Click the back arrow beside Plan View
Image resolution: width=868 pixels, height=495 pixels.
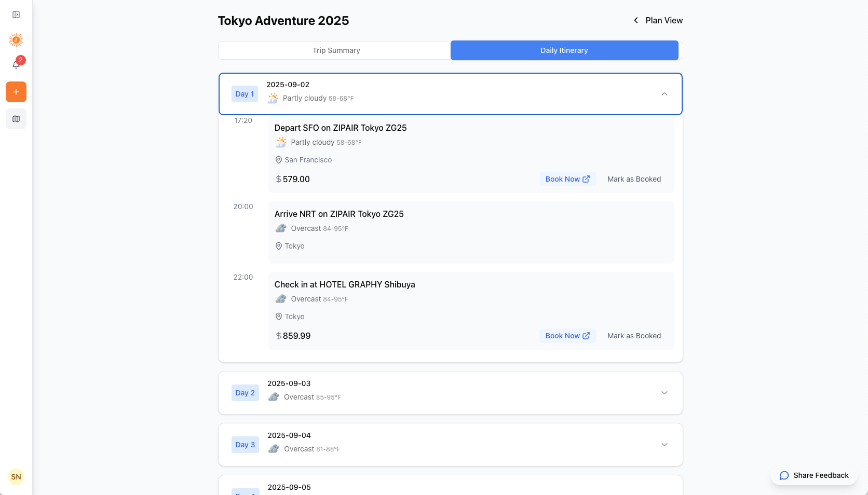pyautogui.click(x=636, y=20)
